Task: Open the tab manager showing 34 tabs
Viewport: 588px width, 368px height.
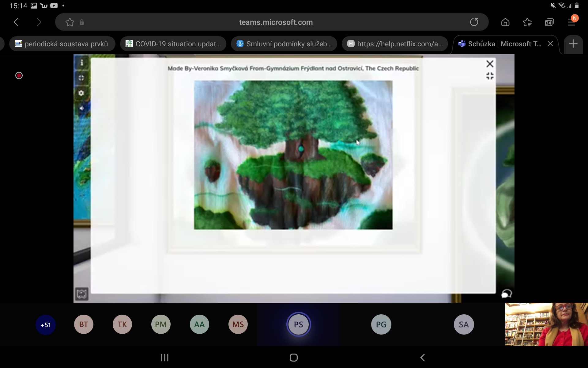Action: (549, 22)
